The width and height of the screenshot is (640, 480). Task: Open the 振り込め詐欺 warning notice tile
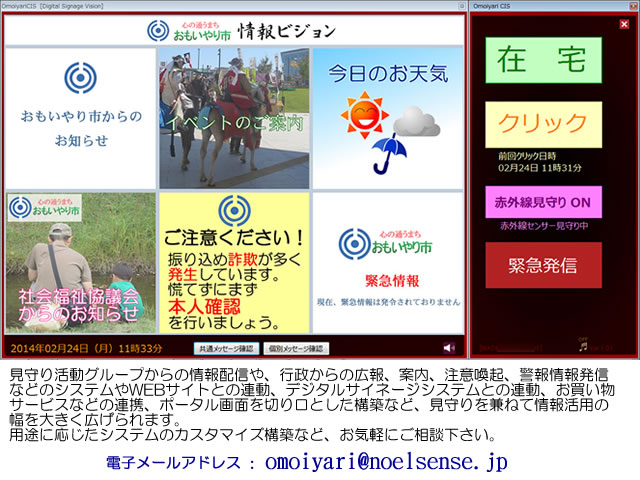234,262
